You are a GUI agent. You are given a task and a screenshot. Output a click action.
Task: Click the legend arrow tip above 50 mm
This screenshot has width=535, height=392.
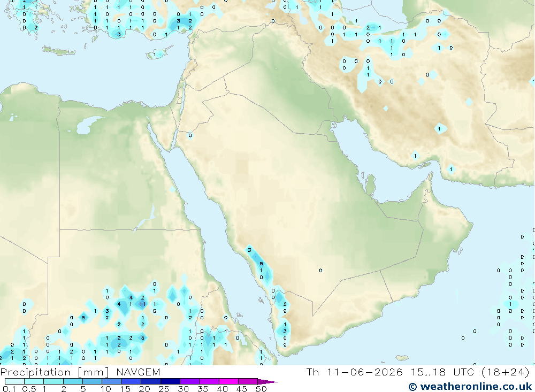pos(267,382)
